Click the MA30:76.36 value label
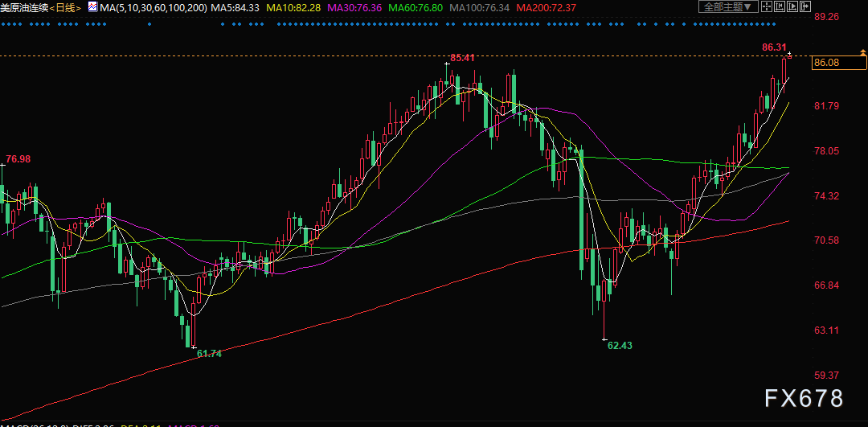Viewport: 868px width, 427px height. 355,7
